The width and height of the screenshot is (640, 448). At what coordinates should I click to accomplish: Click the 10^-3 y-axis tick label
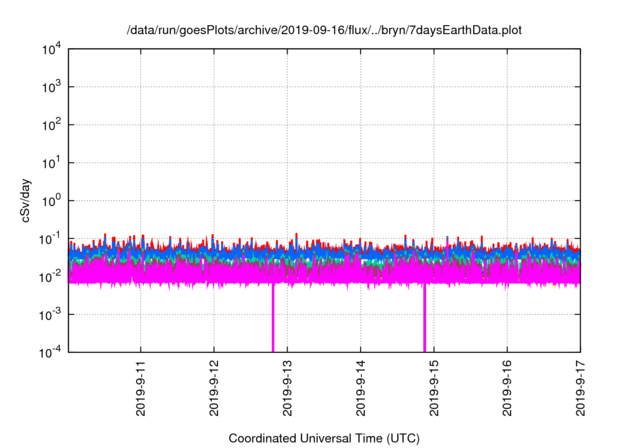(50, 315)
